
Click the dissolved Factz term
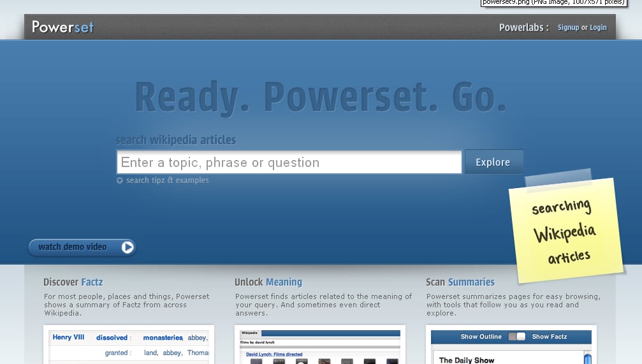pos(112,337)
